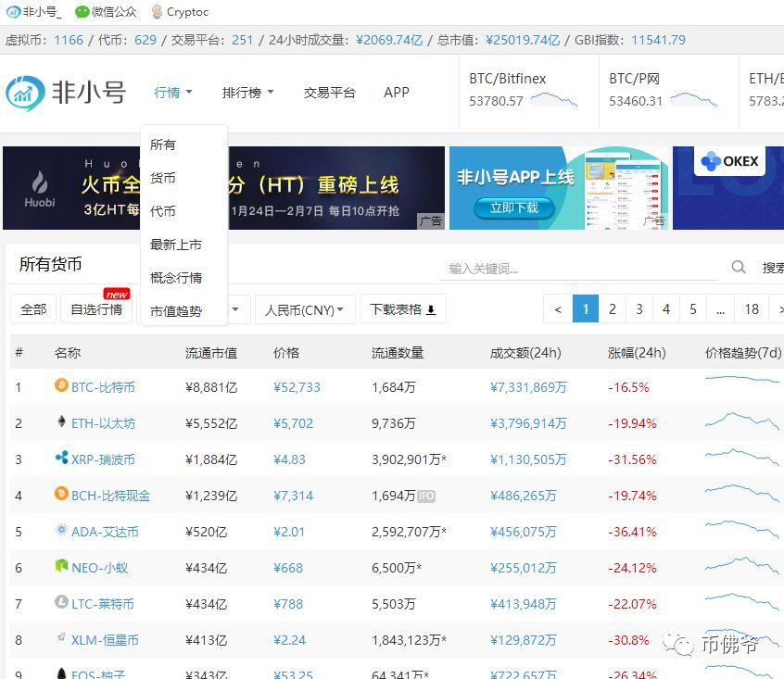Image resolution: width=784 pixels, height=679 pixels.
Task: Click the download arrow icon beside 下载表格
Action: click(x=431, y=310)
